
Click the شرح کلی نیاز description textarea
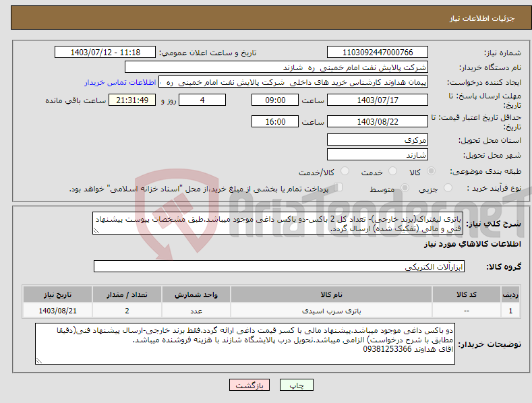click(278, 223)
